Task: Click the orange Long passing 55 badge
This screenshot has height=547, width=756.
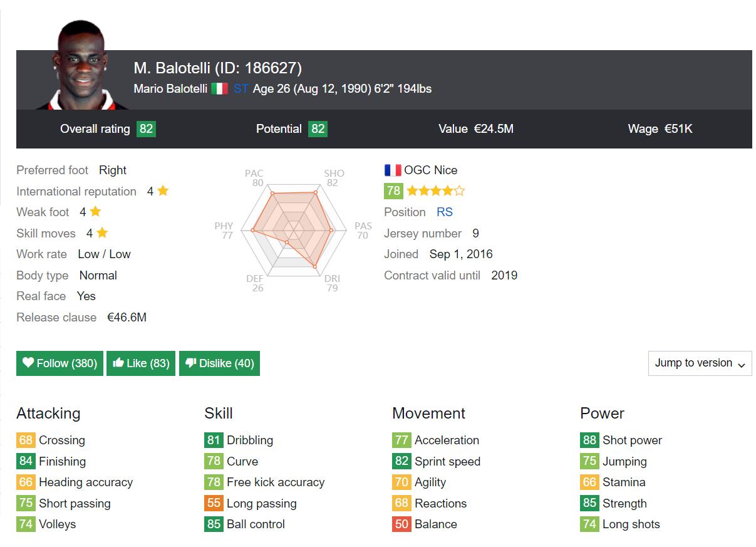Action: pos(214,504)
